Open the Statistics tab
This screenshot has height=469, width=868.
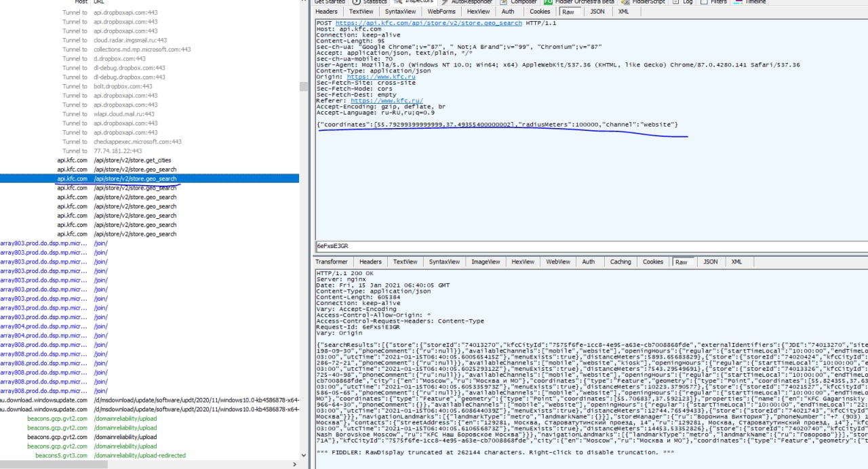370,2
